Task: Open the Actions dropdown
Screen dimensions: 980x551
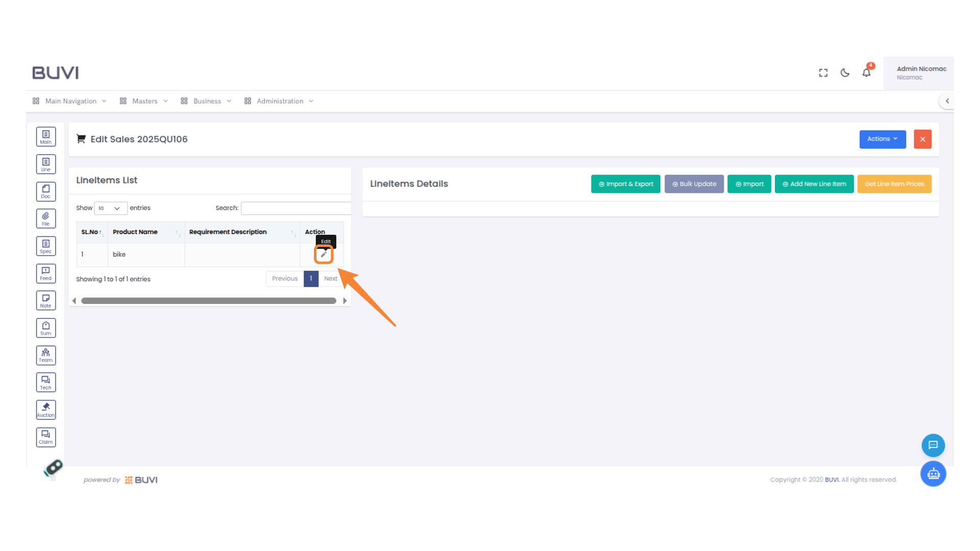Action: (x=882, y=139)
